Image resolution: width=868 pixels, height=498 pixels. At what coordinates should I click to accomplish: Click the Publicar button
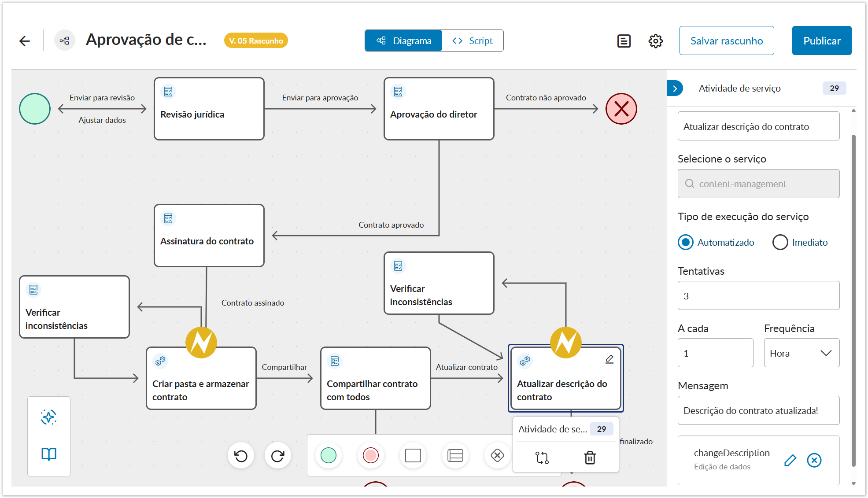click(x=821, y=41)
